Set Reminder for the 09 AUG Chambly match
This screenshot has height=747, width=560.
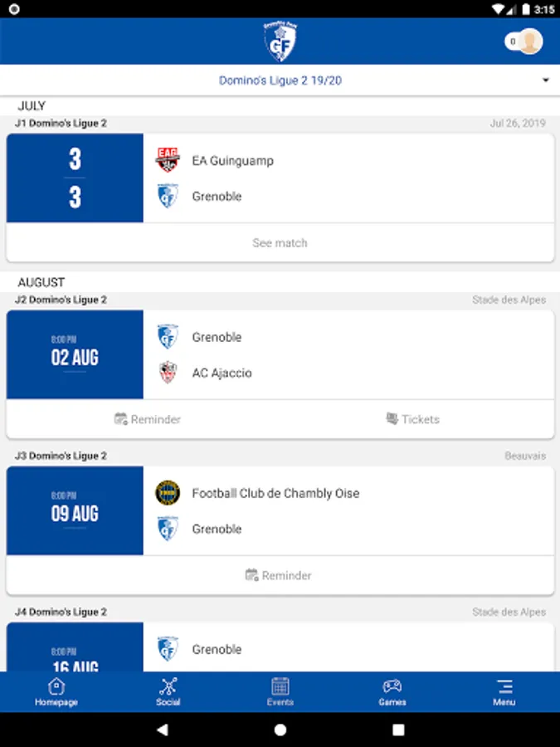pyautogui.click(x=280, y=575)
